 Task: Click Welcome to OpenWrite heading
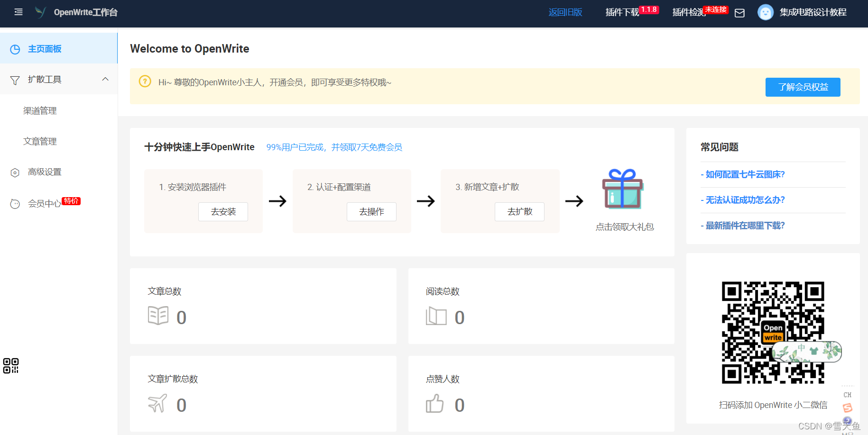(x=190, y=49)
